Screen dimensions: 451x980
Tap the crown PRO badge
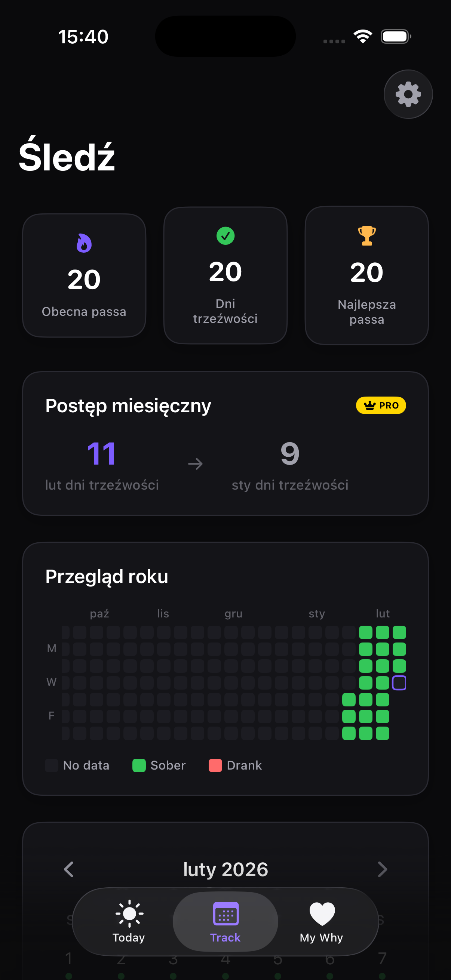[x=381, y=406]
